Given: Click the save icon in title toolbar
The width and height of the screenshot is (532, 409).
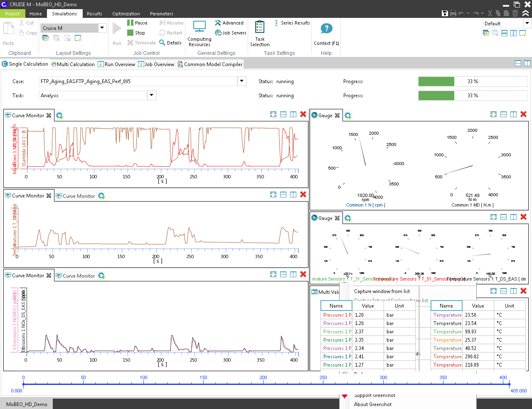Looking at the screenshot, I should coord(445,13).
